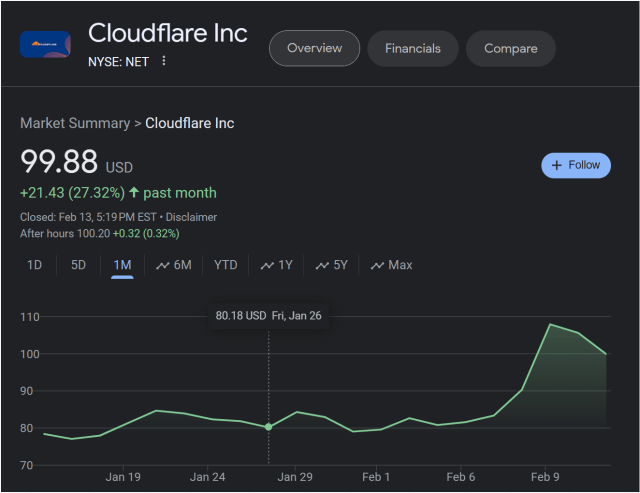Click the Closed: Feb 13 timestamp text
Screen dimensions: 640x493
(x=88, y=217)
